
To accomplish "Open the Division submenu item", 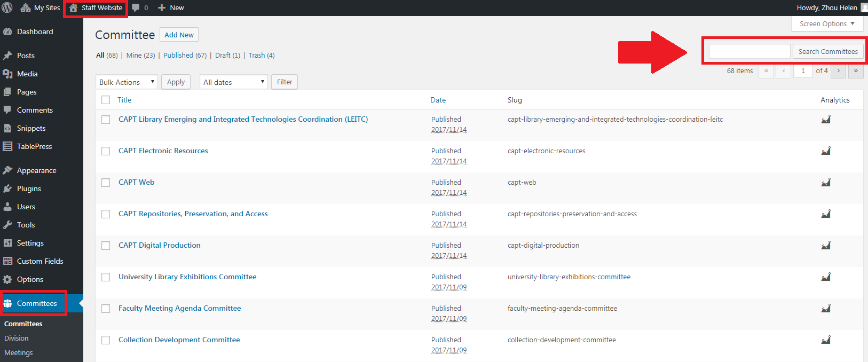I will 17,338.
